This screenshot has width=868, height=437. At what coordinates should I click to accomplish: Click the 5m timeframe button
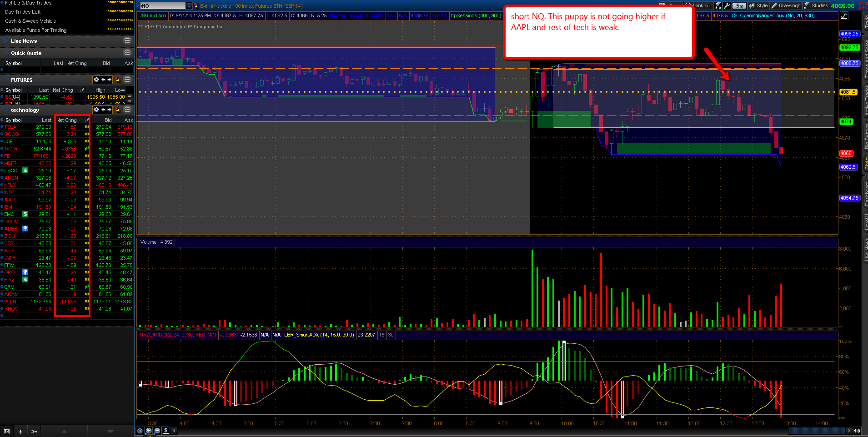740,5
